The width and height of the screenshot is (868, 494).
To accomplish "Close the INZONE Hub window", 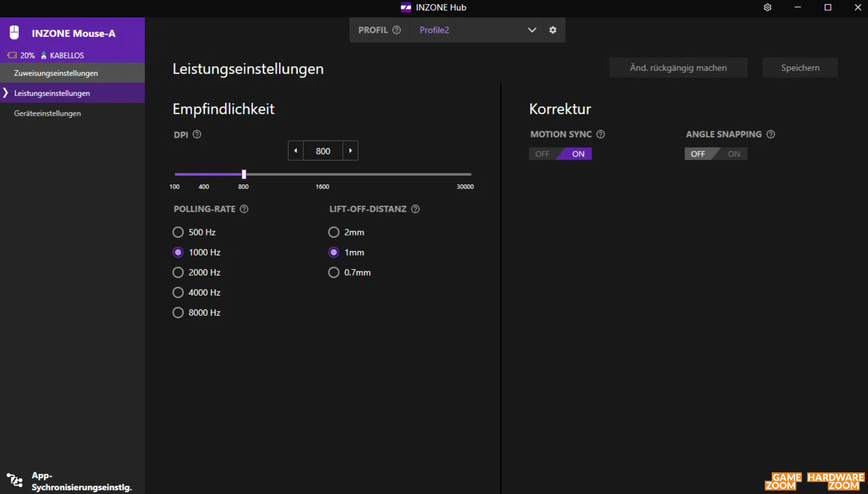I will 858,7.
